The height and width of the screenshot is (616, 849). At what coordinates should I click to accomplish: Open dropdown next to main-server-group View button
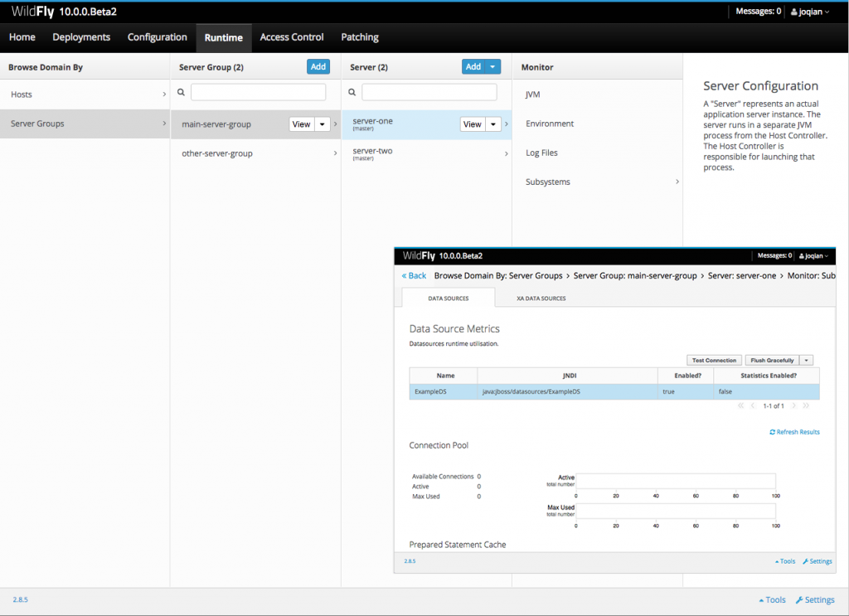pos(323,124)
